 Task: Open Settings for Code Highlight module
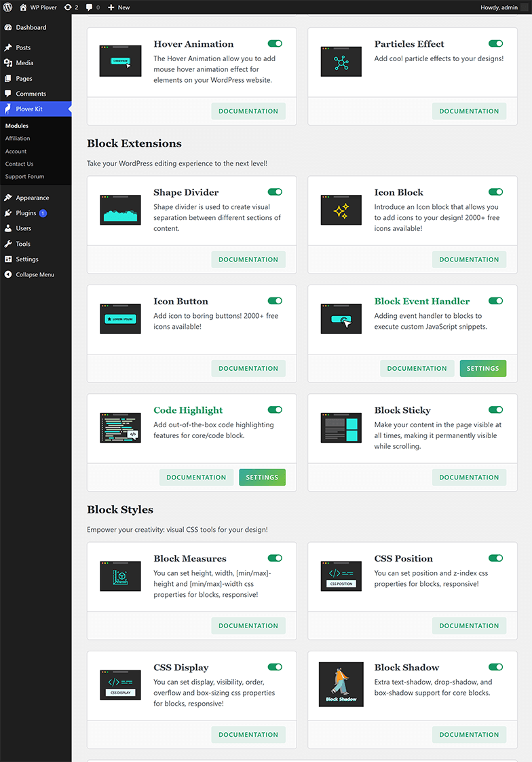point(262,477)
